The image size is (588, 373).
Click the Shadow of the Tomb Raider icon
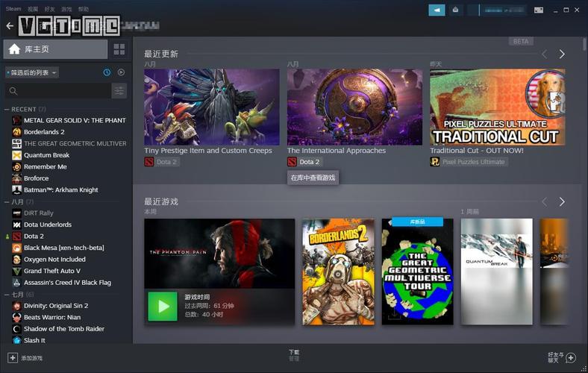click(x=17, y=329)
